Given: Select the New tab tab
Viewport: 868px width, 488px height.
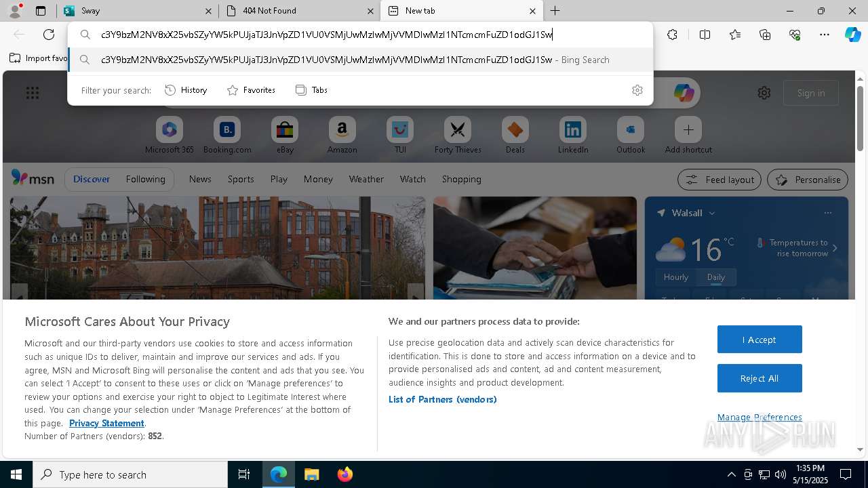Looking at the screenshot, I should (x=461, y=11).
